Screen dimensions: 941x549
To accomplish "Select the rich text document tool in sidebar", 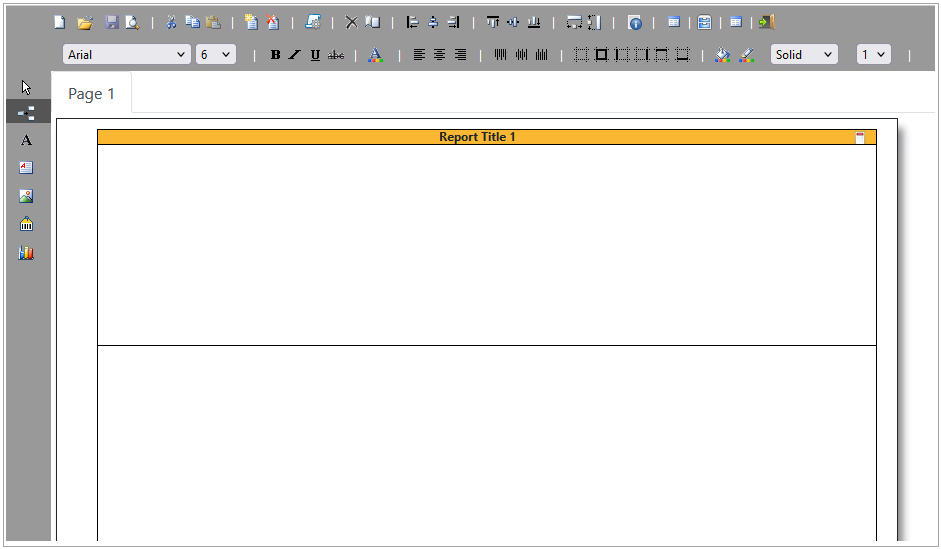I will click(26, 167).
